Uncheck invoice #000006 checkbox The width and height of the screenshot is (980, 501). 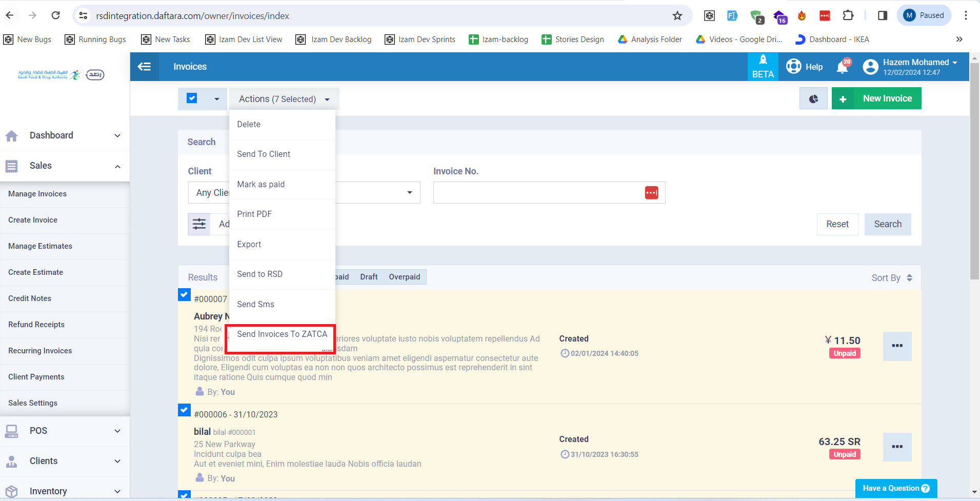pos(185,410)
